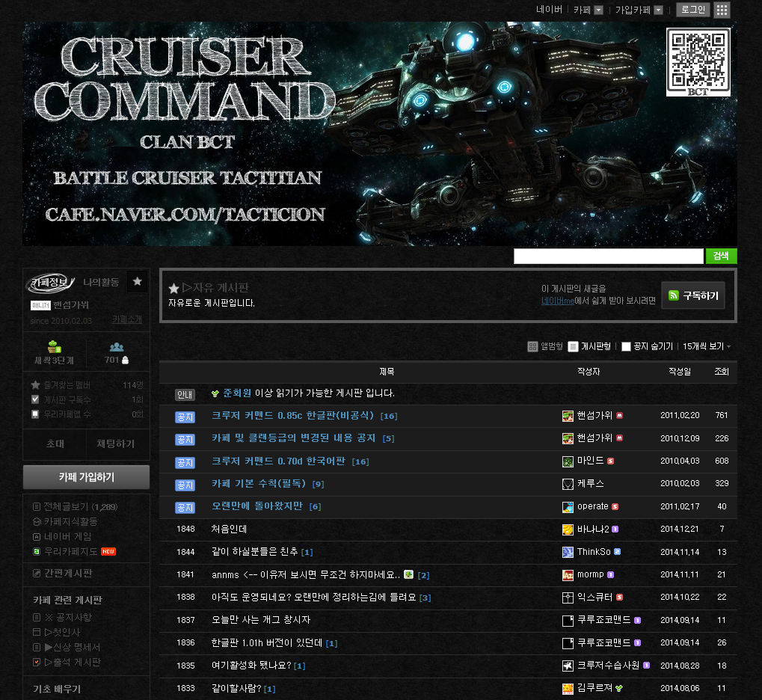Open the 가입카페 dropdown arrow
This screenshot has width=762, height=700.
point(659,10)
